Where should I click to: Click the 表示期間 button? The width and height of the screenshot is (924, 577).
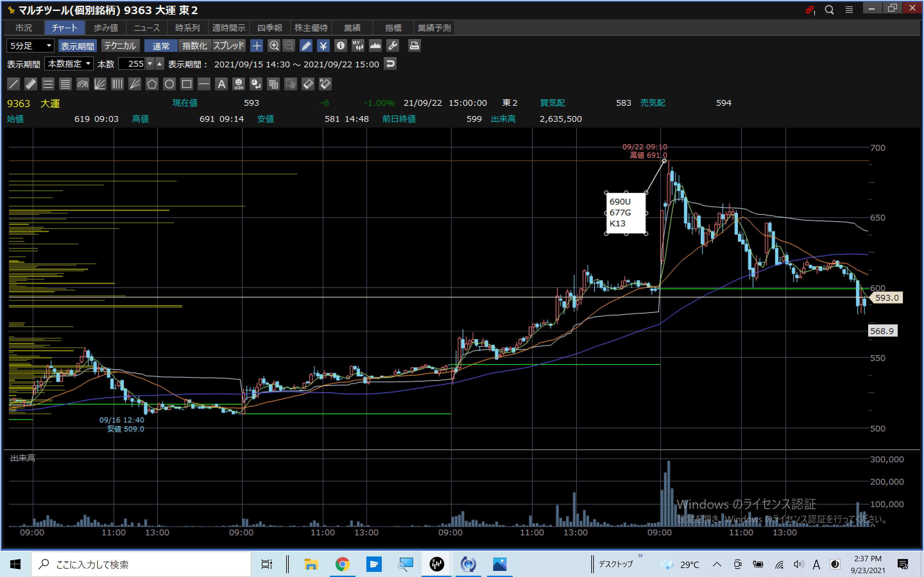pos(78,46)
